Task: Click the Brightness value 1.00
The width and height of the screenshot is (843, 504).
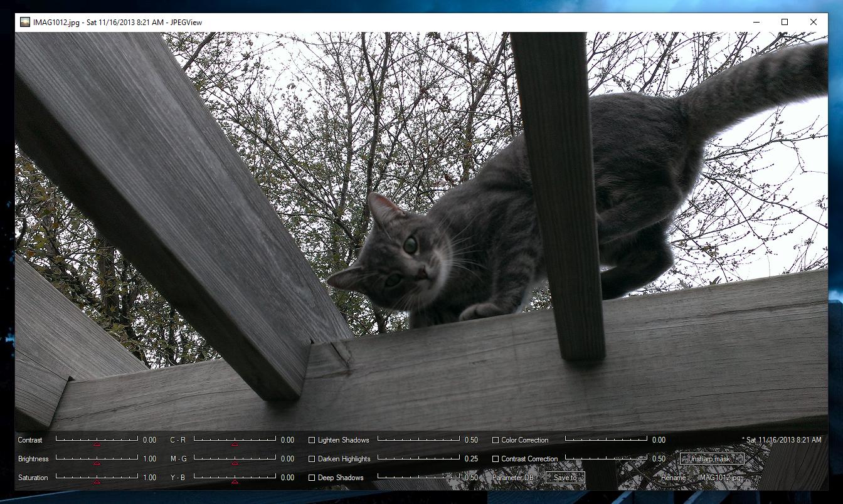Action: point(149,459)
